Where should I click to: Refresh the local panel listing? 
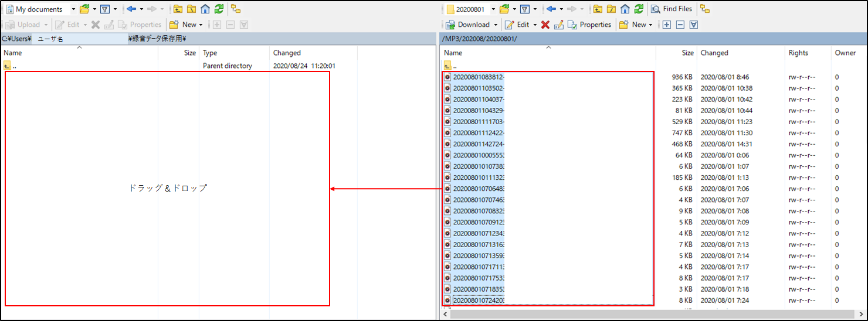coord(219,9)
